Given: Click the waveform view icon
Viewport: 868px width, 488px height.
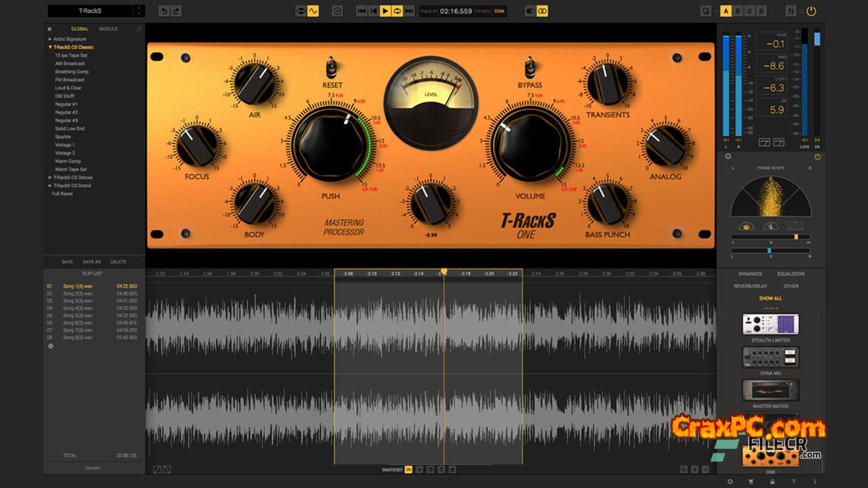Looking at the screenshot, I should click(x=313, y=11).
